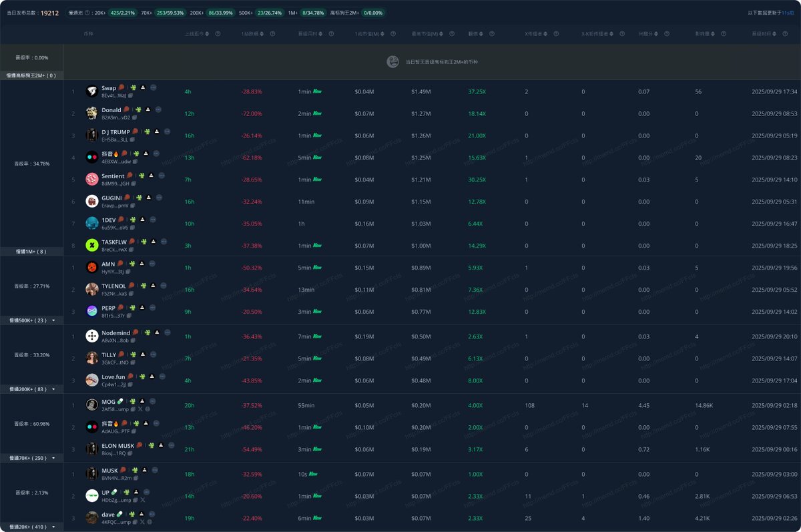This screenshot has width=801, height=532.
Task: Open the website globe icon under dave
Action: (150, 522)
